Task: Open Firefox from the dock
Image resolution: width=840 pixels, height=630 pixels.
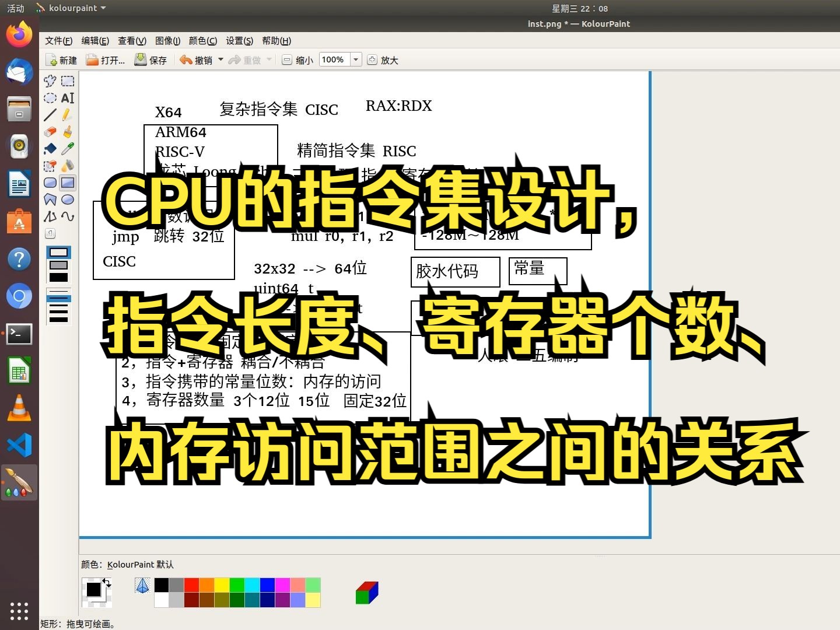Action: pyautogui.click(x=19, y=34)
